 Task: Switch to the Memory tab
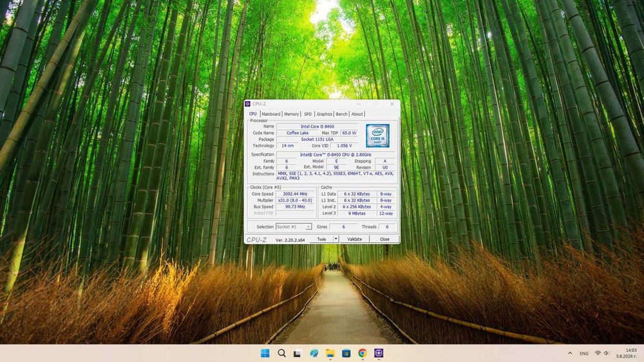point(291,114)
